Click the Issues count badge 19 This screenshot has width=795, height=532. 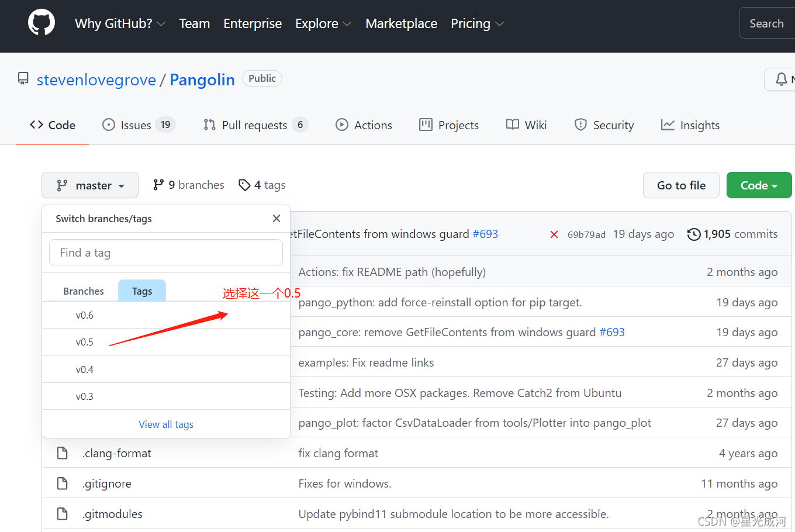pyautogui.click(x=165, y=125)
